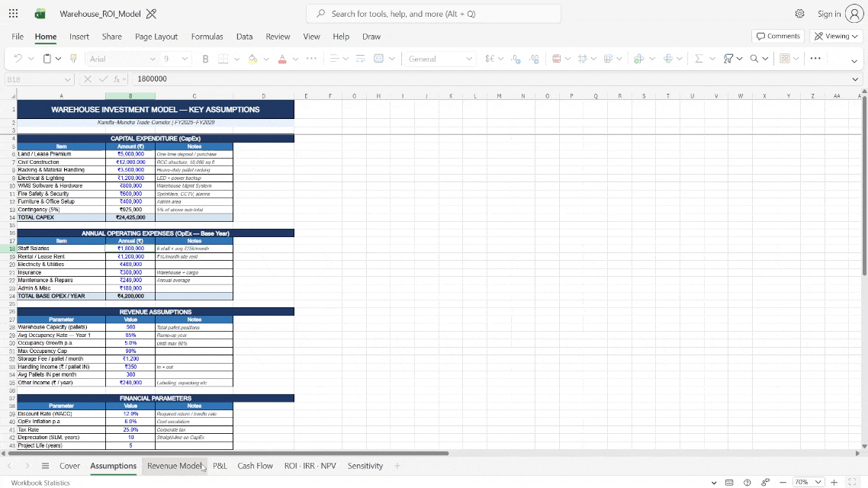This screenshot has height=488, width=868.
Task: Switch to the Sensitivity sheet
Action: [365, 466]
